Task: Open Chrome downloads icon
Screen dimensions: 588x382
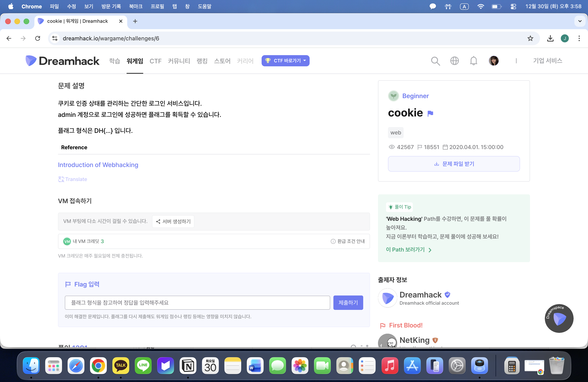Action: (x=550, y=39)
